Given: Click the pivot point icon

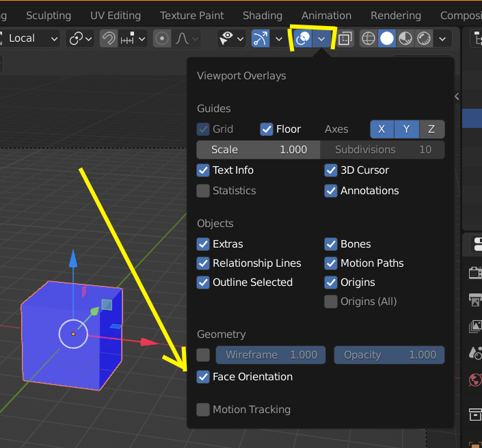Looking at the screenshot, I should coord(80,39).
